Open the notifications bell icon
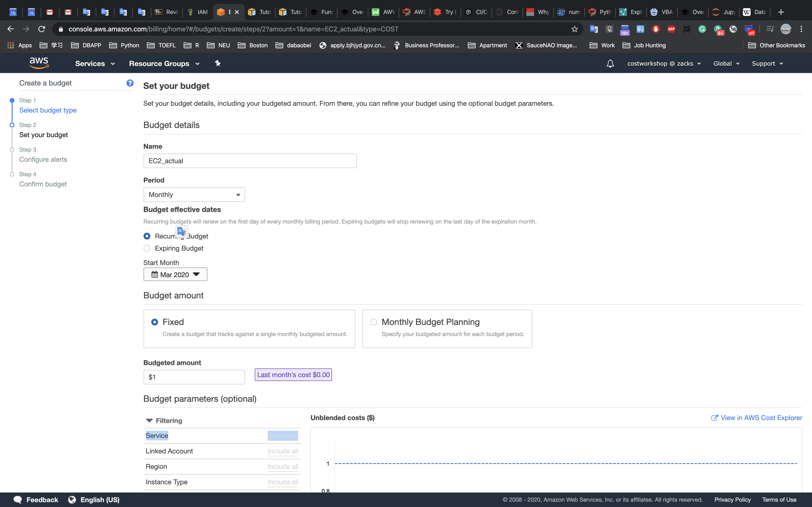 point(610,64)
